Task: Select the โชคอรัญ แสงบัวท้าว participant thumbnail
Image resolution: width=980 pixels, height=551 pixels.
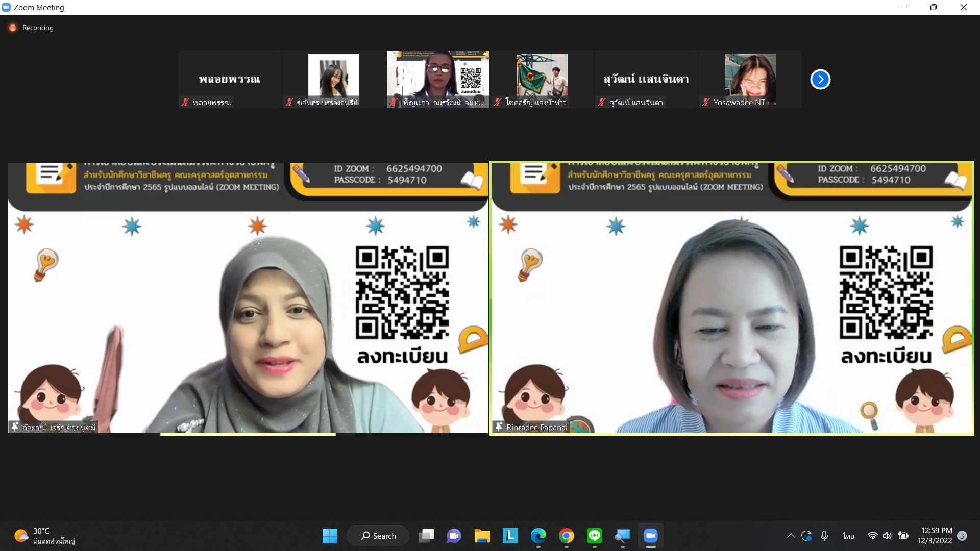Action: pyautogui.click(x=542, y=79)
